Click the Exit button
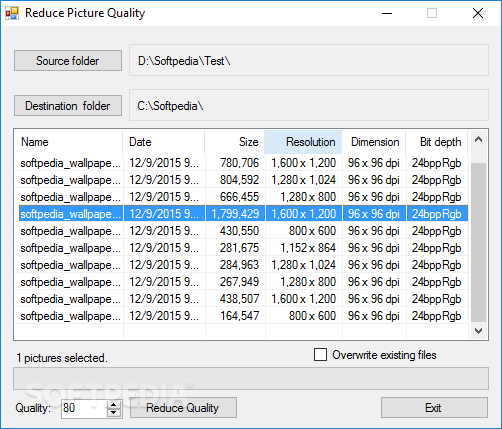The image size is (502, 429). tap(434, 407)
